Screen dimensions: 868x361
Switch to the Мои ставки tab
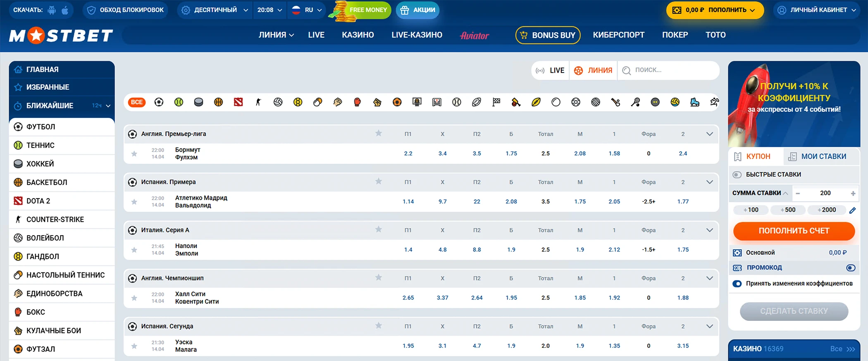[x=817, y=156]
